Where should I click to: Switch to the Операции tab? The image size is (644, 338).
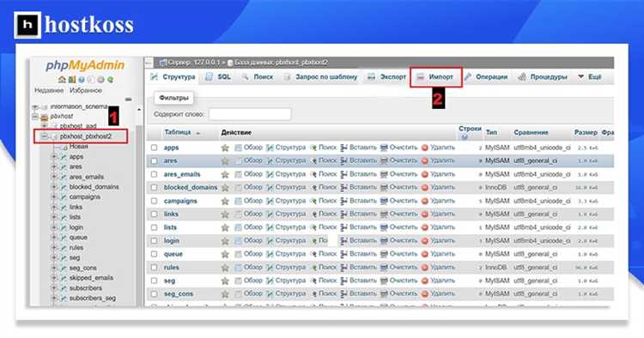coord(486,76)
